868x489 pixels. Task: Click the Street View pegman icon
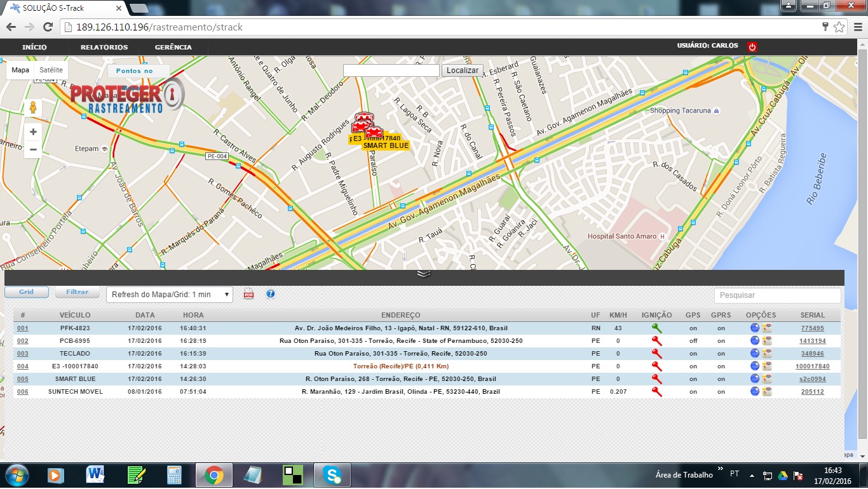coord(33,108)
